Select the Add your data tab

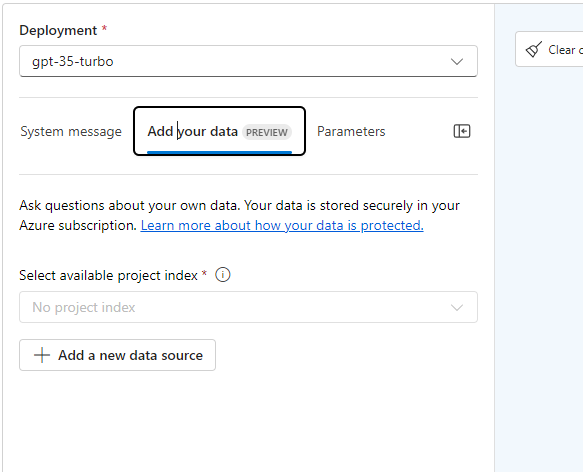click(x=219, y=131)
